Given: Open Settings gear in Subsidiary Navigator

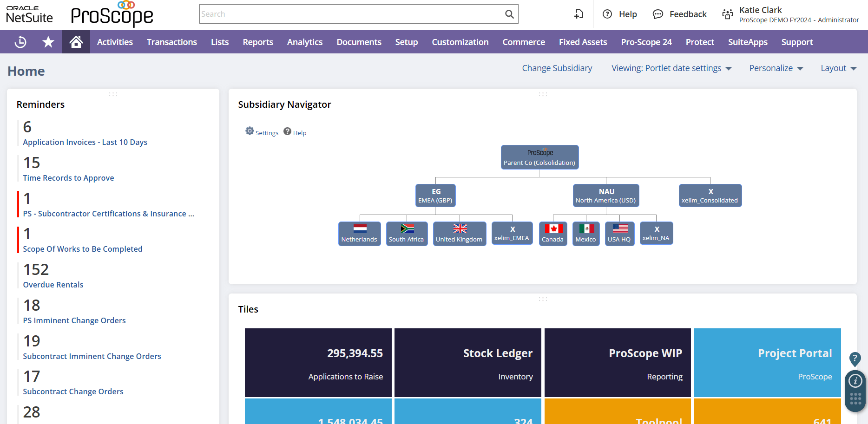Looking at the screenshot, I should 250,131.
